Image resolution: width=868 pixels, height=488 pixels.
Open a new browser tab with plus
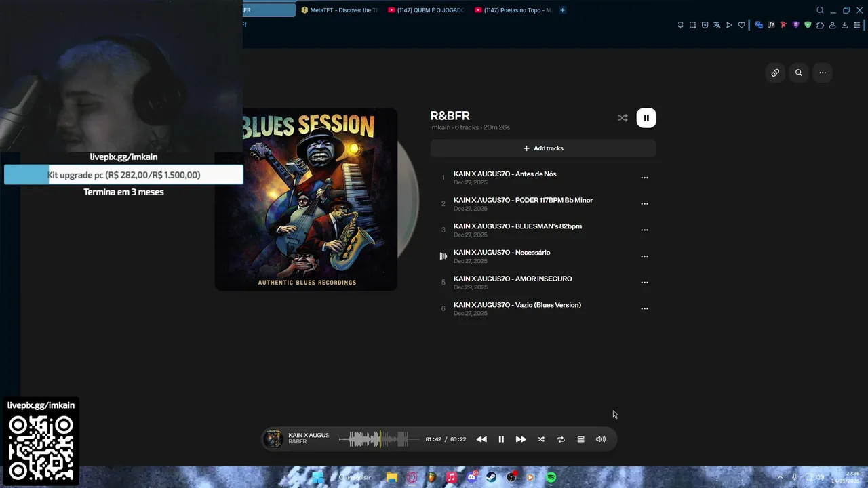[562, 10]
